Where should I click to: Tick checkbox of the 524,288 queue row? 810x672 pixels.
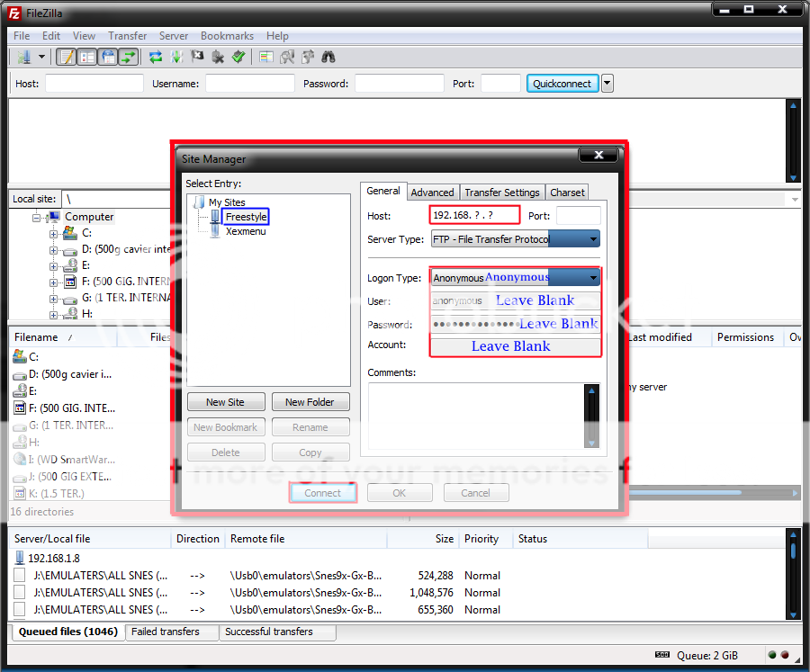[x=20, y=576]
